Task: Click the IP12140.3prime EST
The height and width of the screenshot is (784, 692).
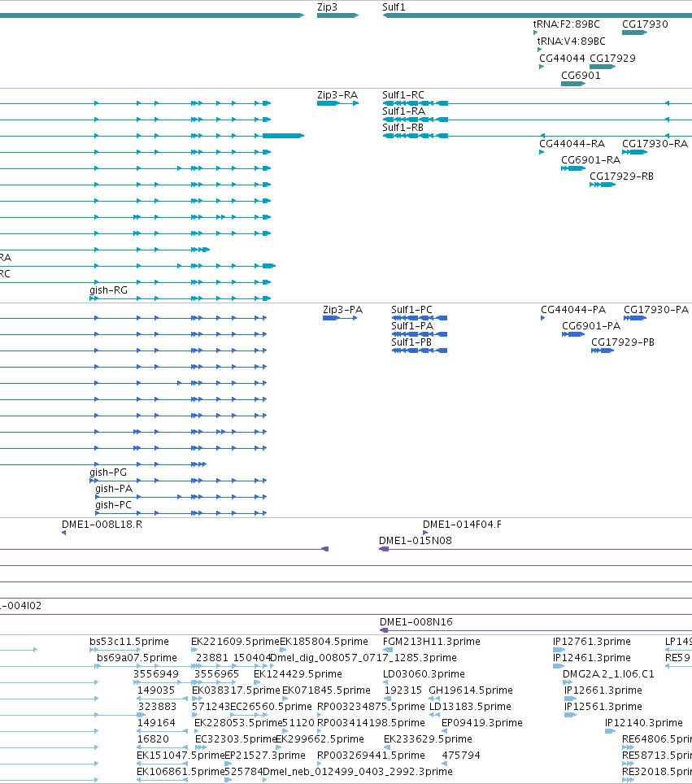Action: (611, 731)
